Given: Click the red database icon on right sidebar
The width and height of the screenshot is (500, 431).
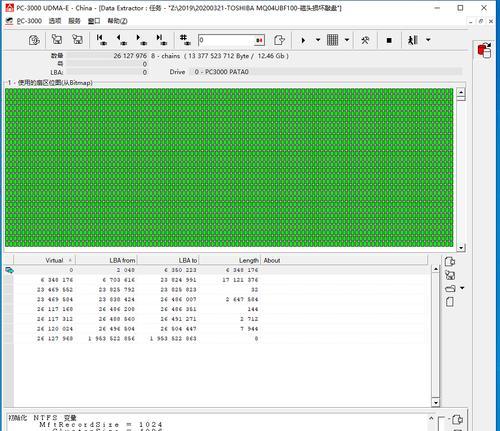Looking at the screenshot, I should [484, 51].
